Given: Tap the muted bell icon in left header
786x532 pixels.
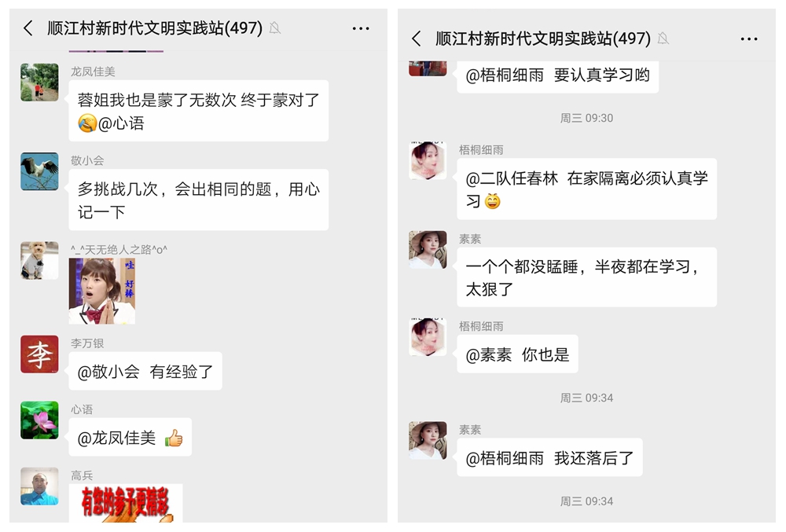Looking at the screenshot, I should (274, 28).
